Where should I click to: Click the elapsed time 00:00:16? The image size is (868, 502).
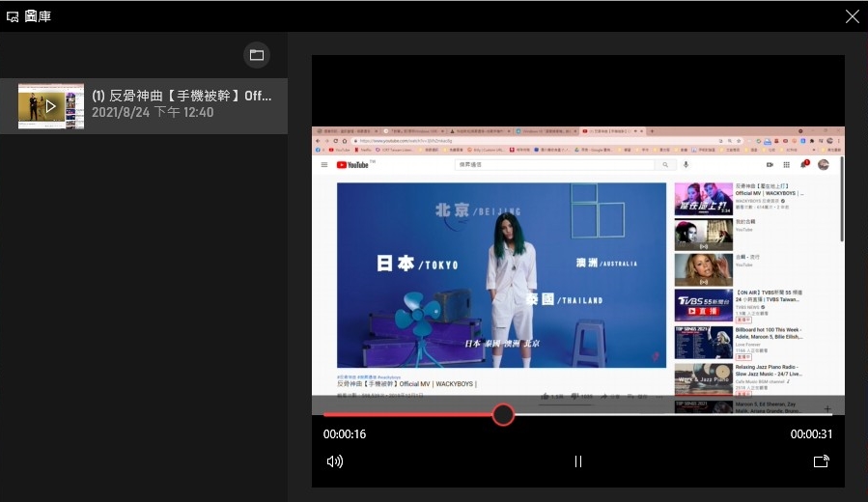click(345, 433)
